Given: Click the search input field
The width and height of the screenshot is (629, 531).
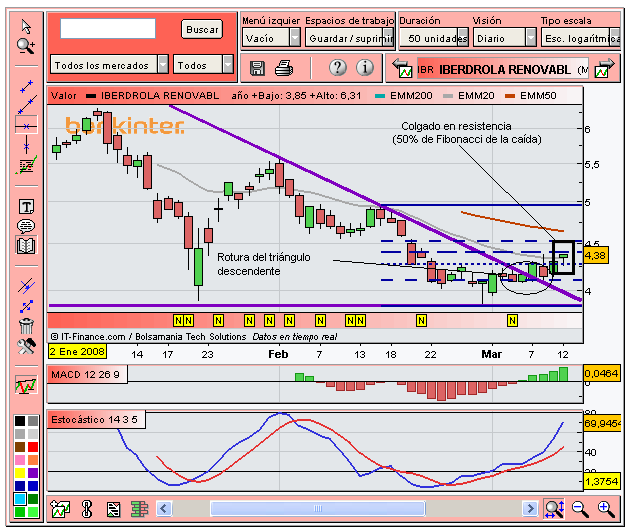Looking at the screenshot, I should pyautogui.click(x=108, y=28).
